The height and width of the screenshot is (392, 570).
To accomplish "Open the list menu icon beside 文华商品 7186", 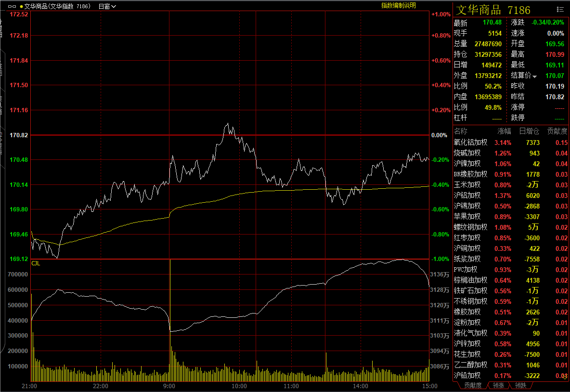I will coord(560,10).
